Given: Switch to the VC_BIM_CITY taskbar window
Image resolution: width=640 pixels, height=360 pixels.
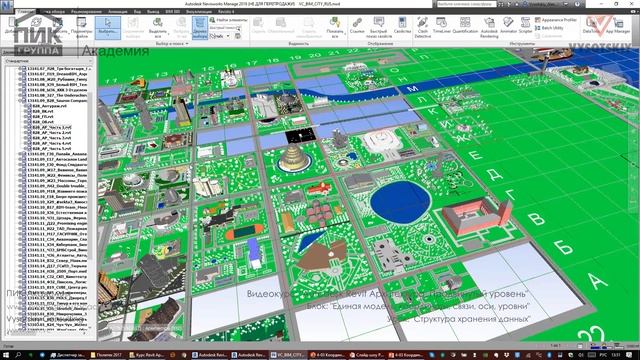Looking at the screenshot, I should pyautogui.click(x=289, y=355).
